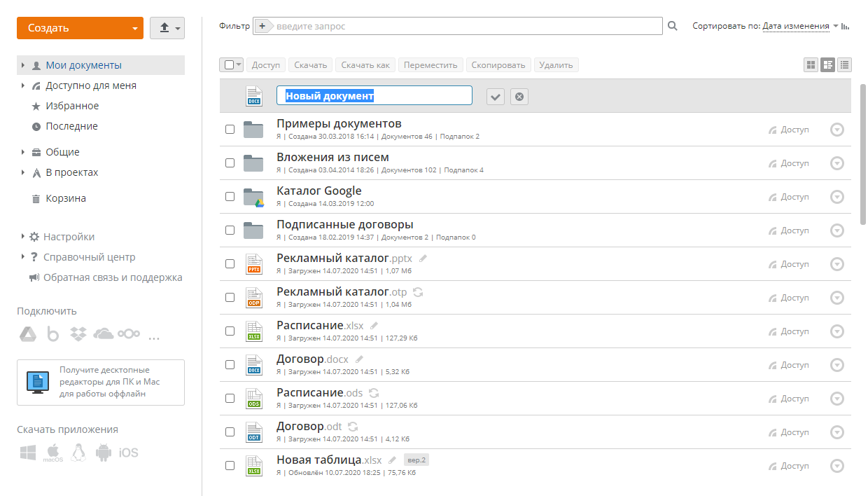Connect Box account icon
The width and height of the screenshot is (868, 496).
click(53, 335)
